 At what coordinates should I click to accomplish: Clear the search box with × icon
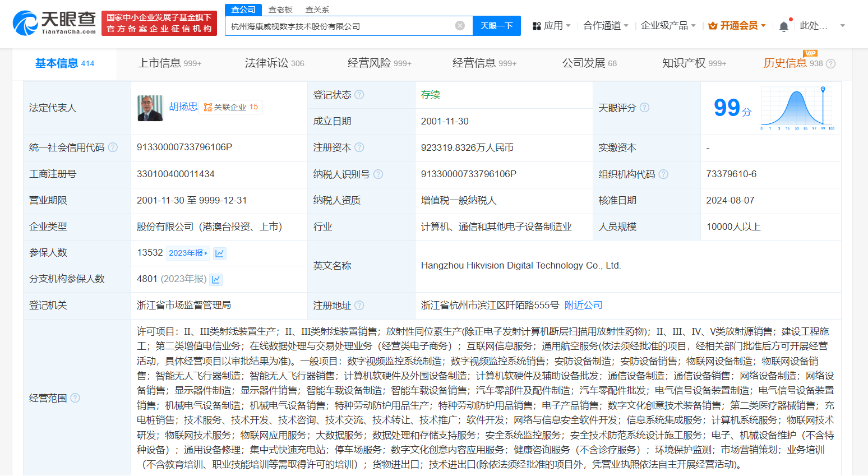(x=460, y=25)
